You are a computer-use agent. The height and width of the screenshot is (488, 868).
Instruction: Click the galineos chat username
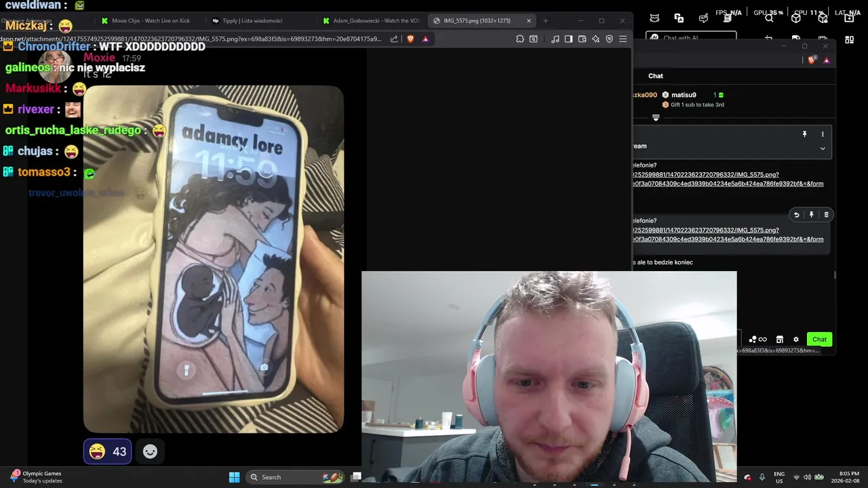(27, 68)
